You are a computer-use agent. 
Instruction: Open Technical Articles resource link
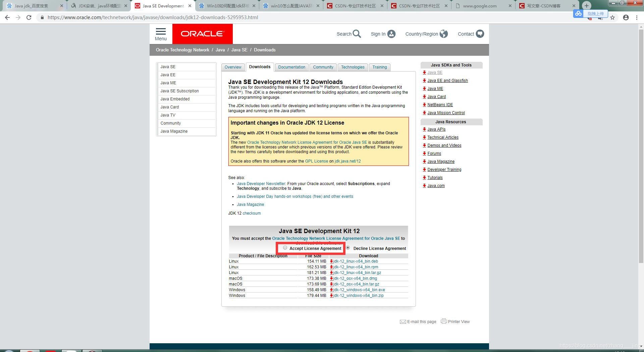pos(443,137)
